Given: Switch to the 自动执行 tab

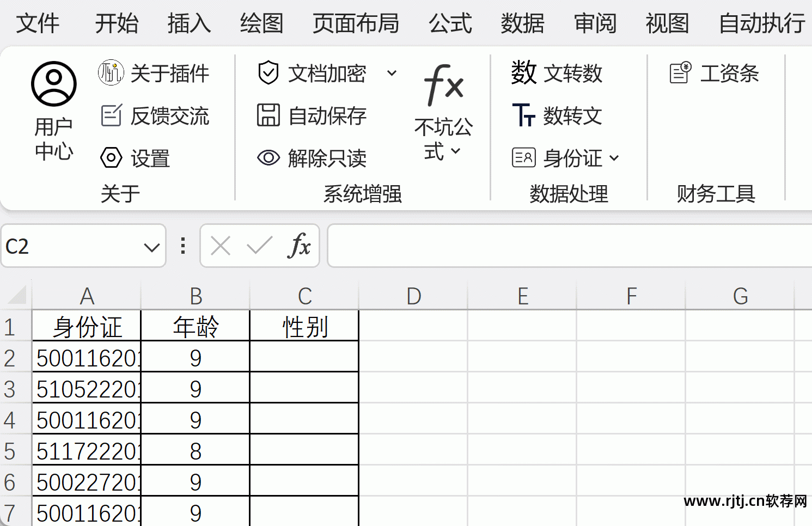Looking at the screenshot, I should [x=762, y=23].
